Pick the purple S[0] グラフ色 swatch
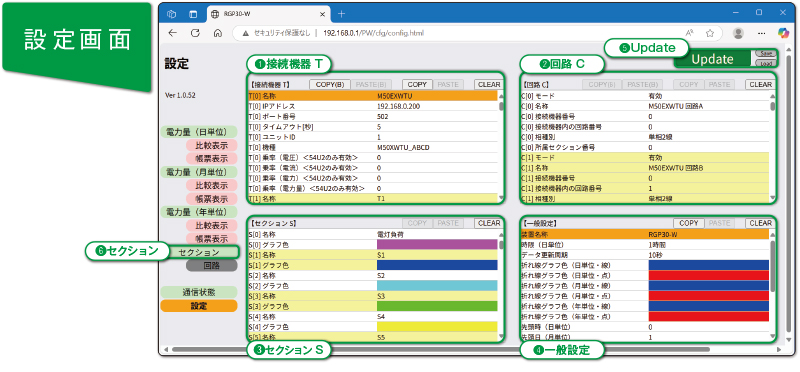This screenshot has width=800, height=372. pos(437,245)
